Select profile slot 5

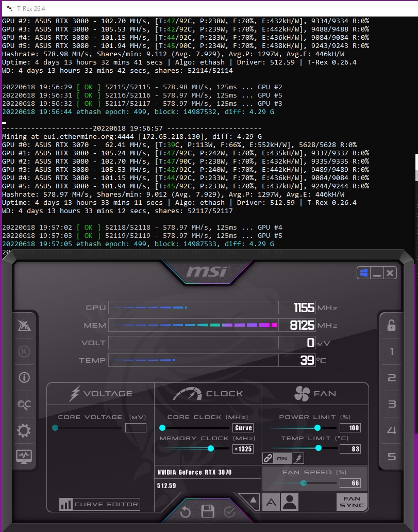tap(392, 456)
